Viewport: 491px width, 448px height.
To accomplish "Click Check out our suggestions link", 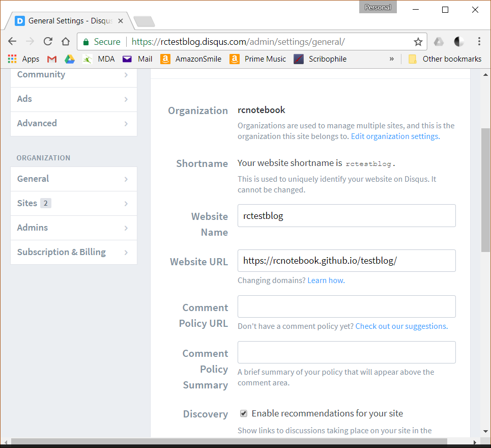I will [x=400, y=326].
